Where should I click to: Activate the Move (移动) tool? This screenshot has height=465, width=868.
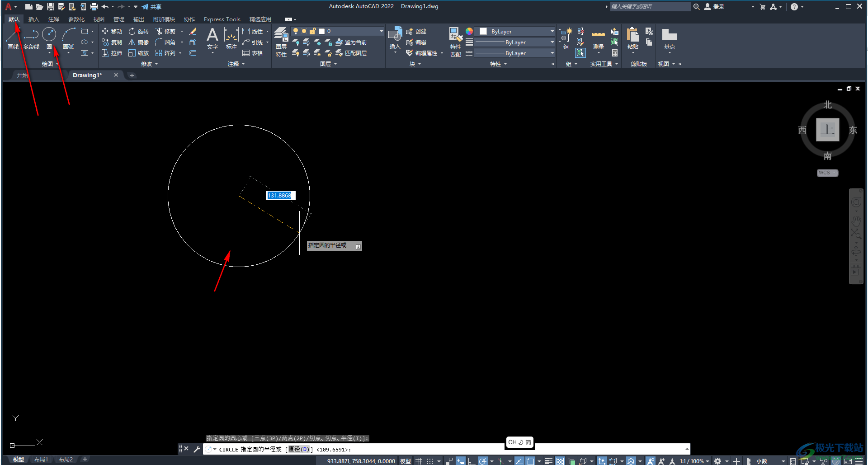[112, 31]
